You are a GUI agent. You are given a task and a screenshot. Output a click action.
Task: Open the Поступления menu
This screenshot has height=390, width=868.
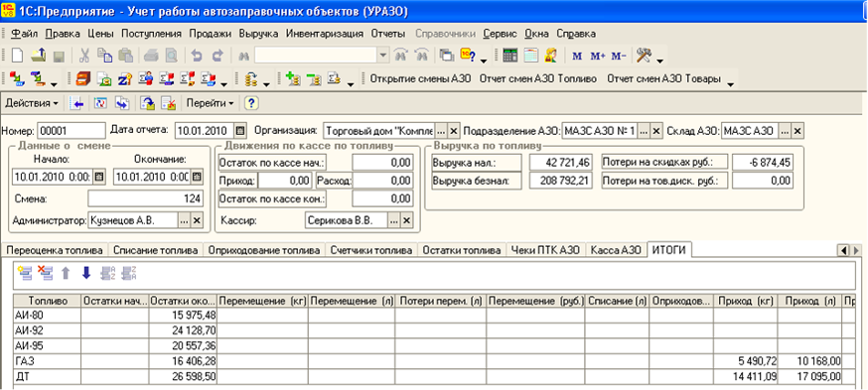click(152, 34)
